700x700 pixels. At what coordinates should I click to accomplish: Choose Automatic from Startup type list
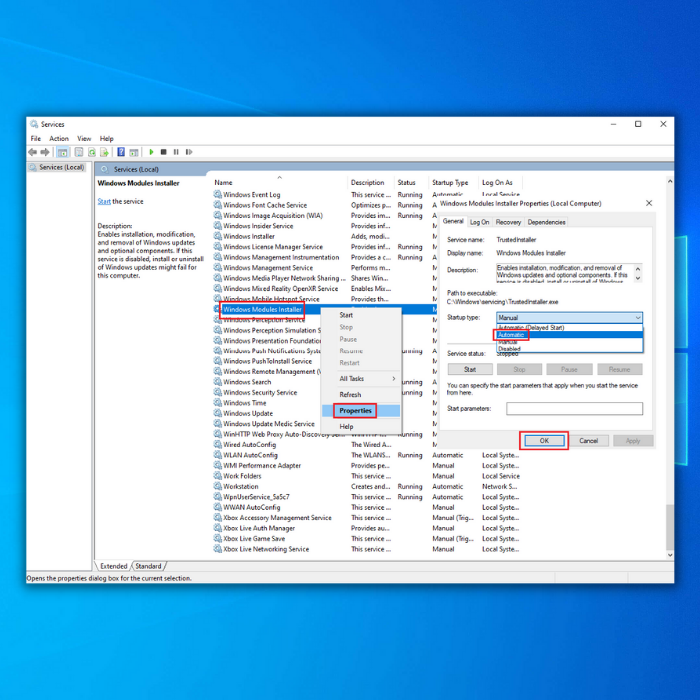coord(569,335)
